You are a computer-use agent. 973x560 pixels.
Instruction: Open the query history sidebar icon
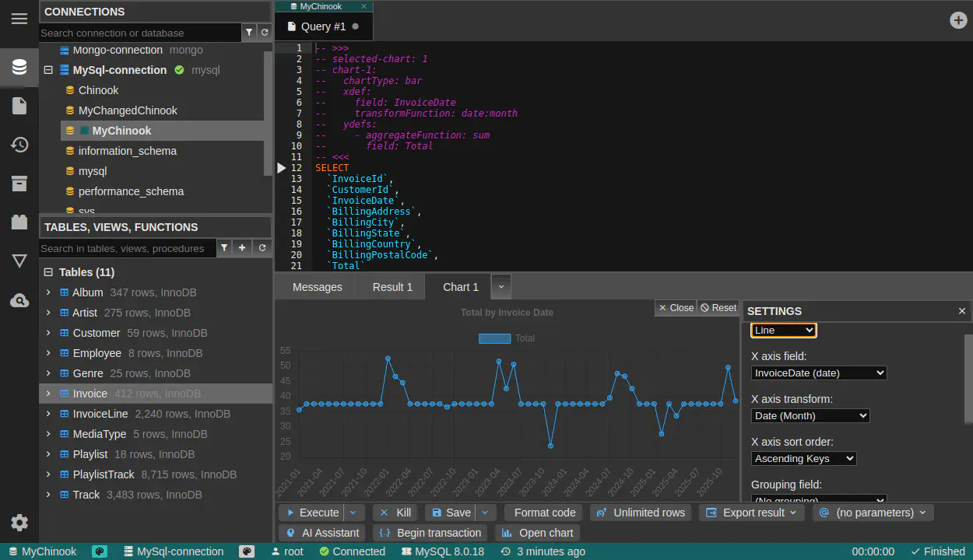19,145
